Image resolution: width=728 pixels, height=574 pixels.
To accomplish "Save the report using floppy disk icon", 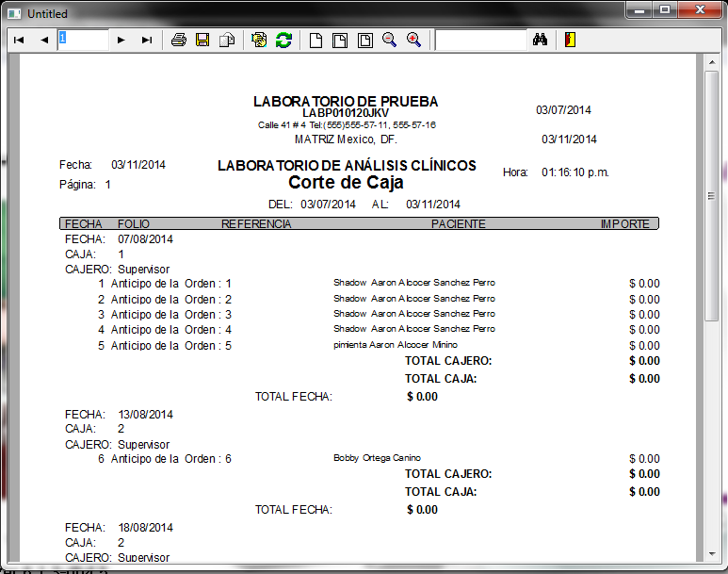I will (202, 40).
